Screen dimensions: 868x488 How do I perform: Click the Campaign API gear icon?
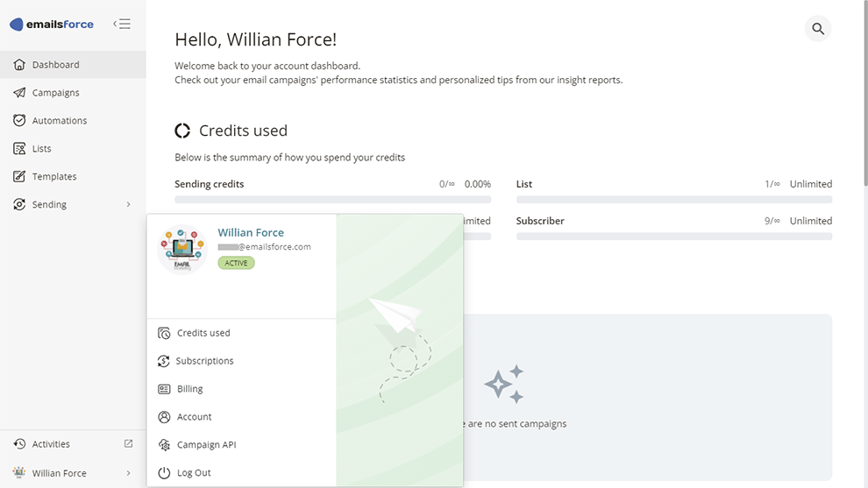164,445
